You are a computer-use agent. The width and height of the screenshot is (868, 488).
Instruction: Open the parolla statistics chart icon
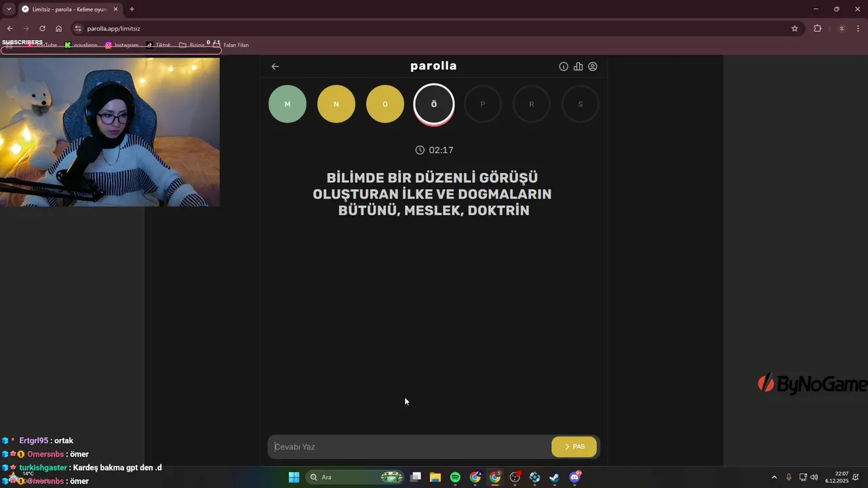click(578, 66)
